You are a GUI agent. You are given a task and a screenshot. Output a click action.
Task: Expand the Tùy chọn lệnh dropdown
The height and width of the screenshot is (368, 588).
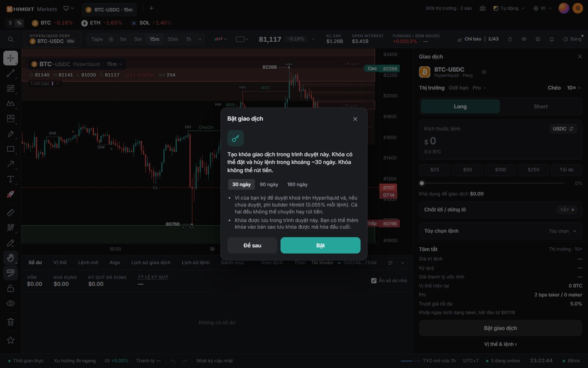500,231
